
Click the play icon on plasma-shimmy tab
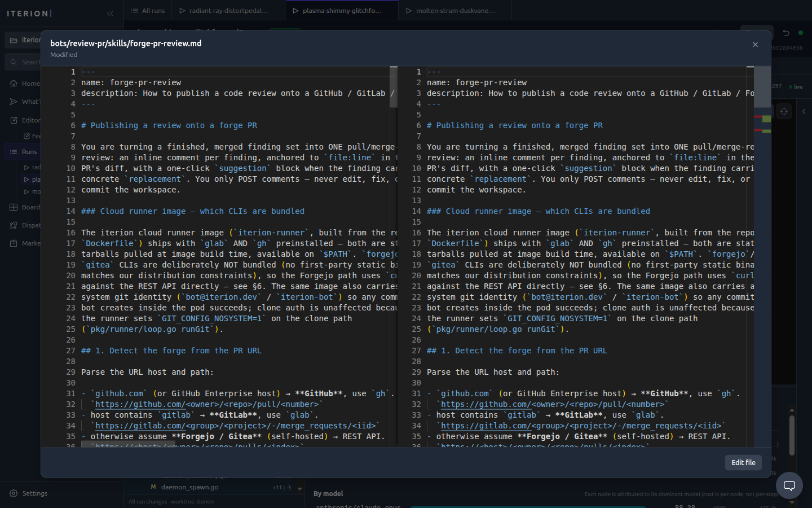295,11
